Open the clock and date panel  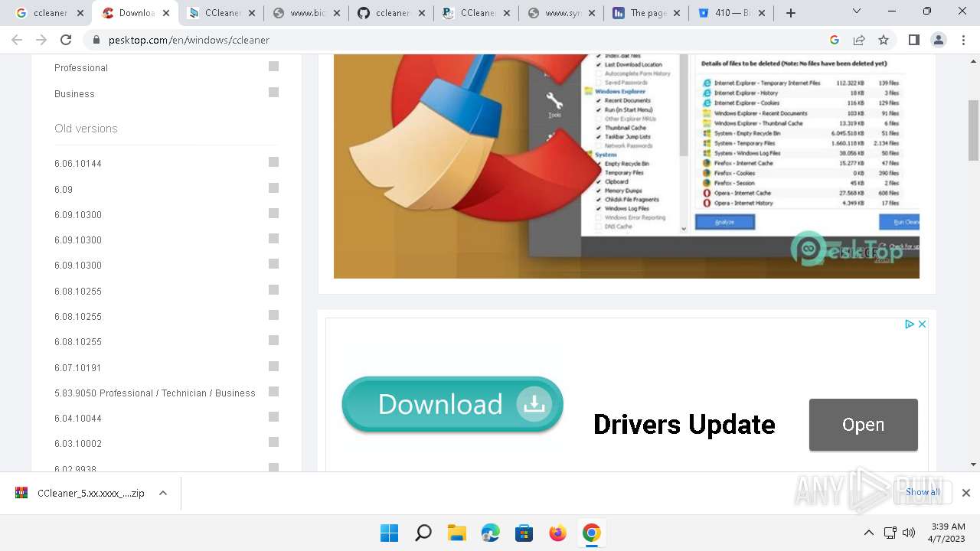(949, 533)
